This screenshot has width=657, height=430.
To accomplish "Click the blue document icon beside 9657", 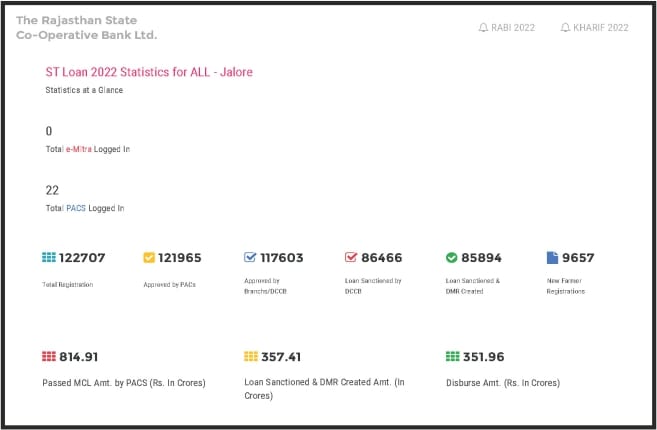I will pos(552,258).
